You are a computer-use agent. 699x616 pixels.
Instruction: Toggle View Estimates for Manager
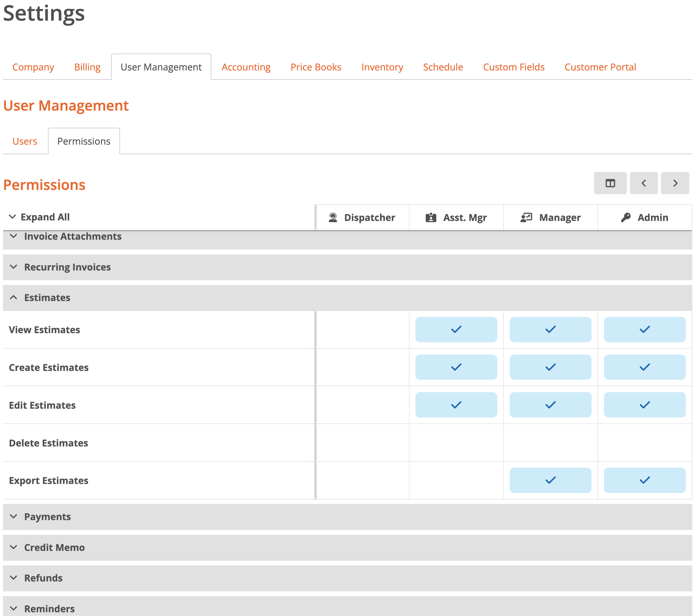click(x=551, y=329)
